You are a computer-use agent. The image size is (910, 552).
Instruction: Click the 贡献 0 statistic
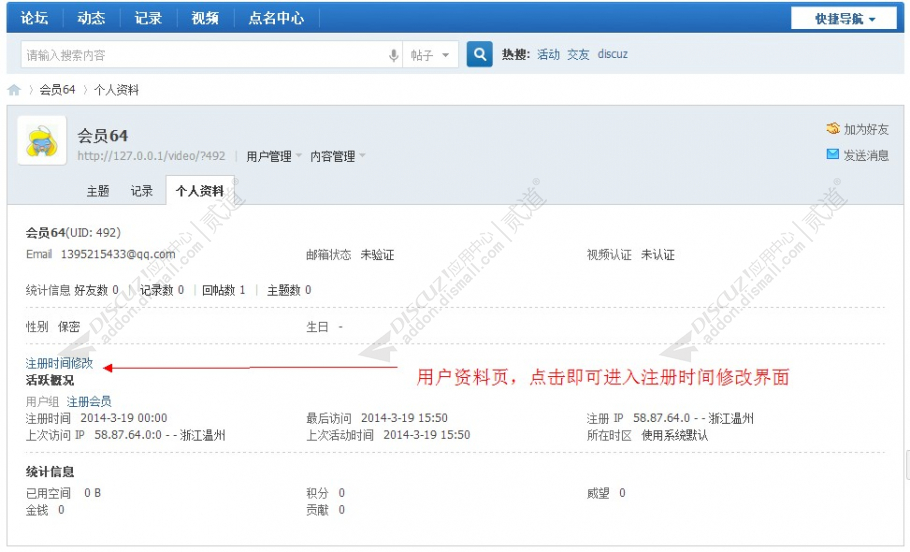click(326, 510)
